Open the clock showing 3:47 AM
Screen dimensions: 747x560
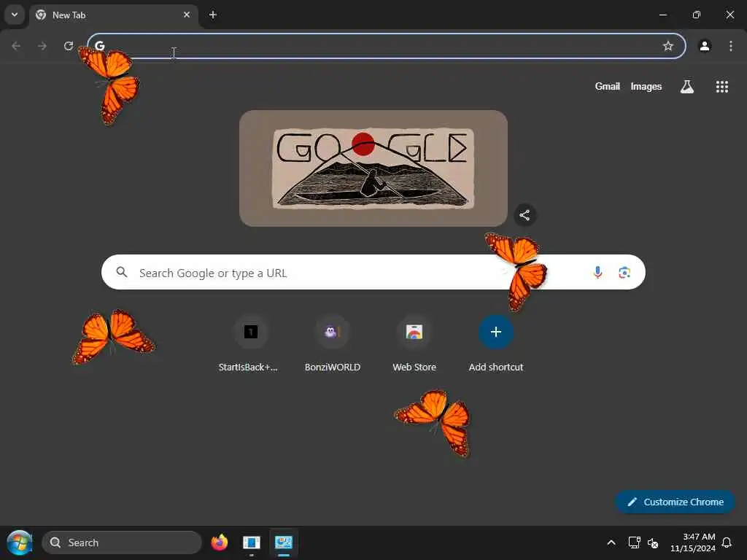pyautogui.click(x=693, y=542)
